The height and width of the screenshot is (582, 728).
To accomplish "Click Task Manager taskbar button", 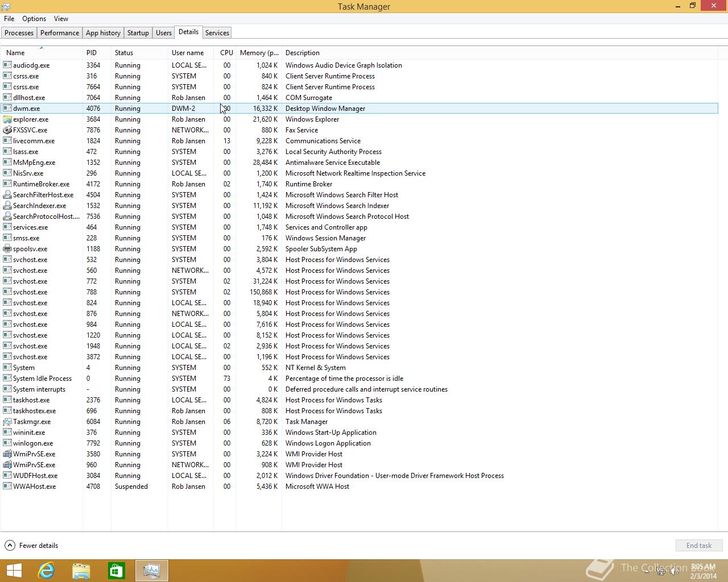I will [152, 571].
